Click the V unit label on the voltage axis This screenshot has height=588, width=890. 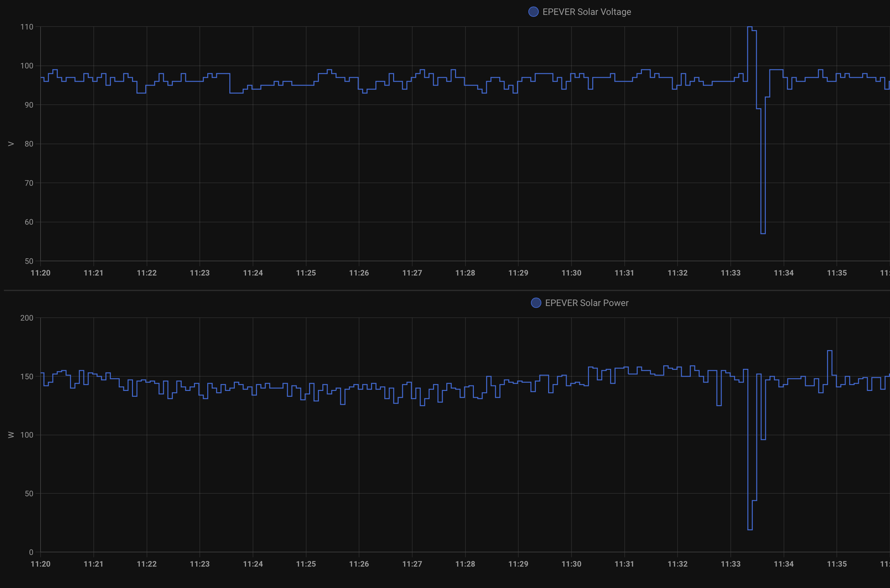pyautogui.click(x=11, y=144)
